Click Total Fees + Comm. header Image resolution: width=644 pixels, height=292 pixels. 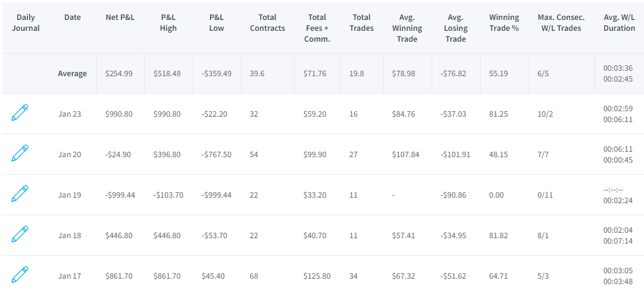317,28
